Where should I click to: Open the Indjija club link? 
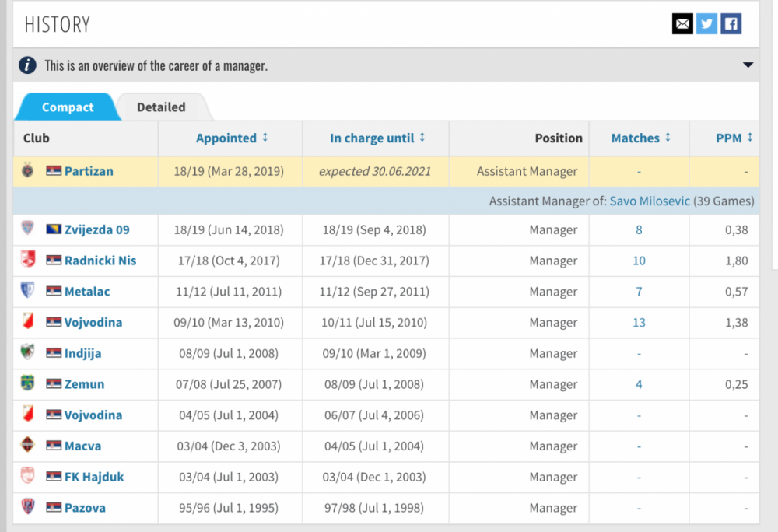pos(82,353)
